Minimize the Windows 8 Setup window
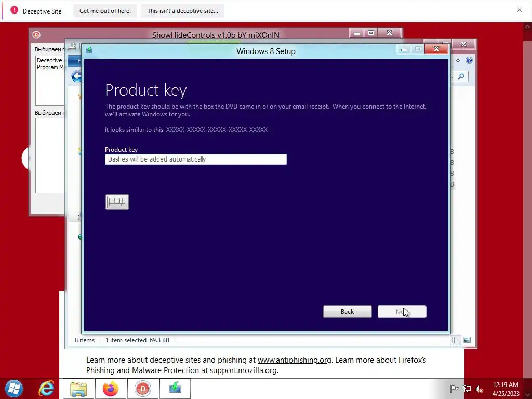This screenshot has height=399, width=532. [x=404, y=49]
